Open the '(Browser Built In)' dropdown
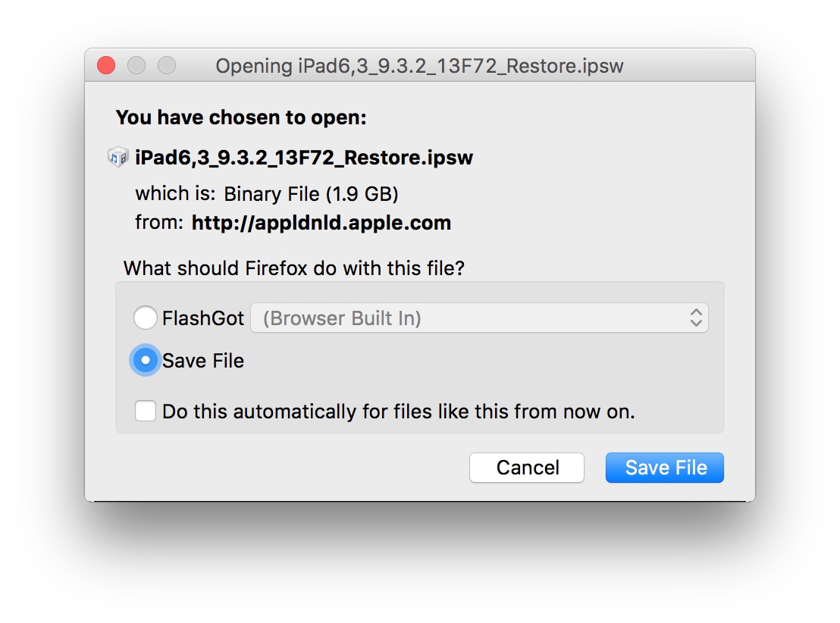The height and width of the screenshot is (623, 840). 479,318
